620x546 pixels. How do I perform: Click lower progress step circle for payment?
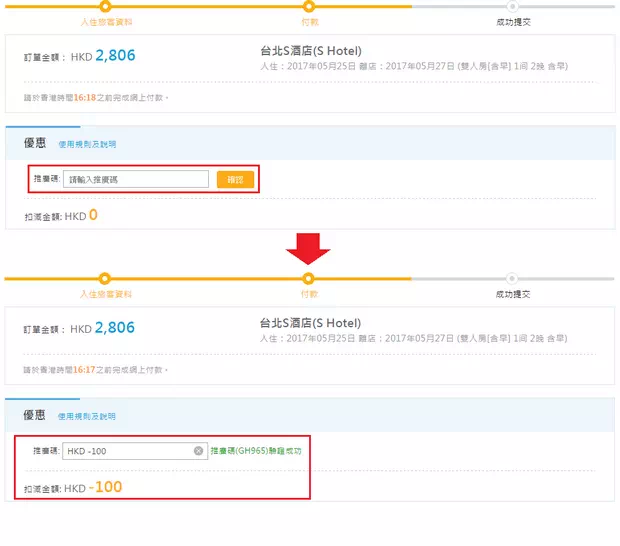[x=308, y=278]
